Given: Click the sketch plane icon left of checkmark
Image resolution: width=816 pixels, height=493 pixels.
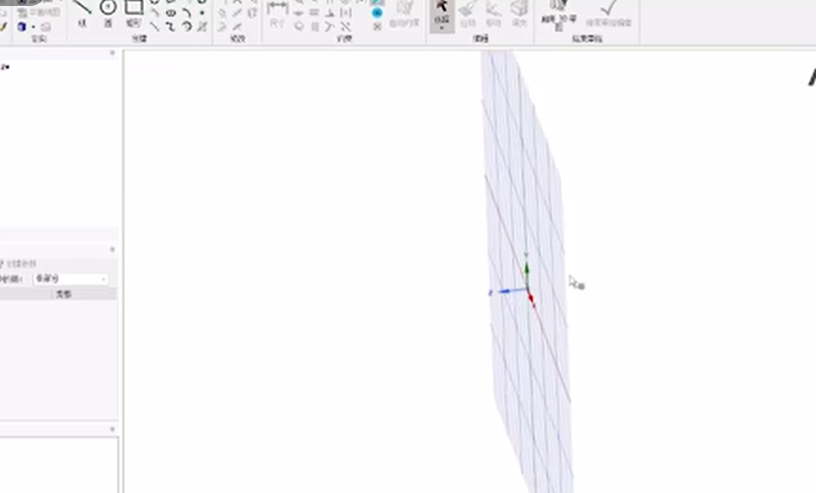Looking at the screenshot, I should click(x=553, y=8).
